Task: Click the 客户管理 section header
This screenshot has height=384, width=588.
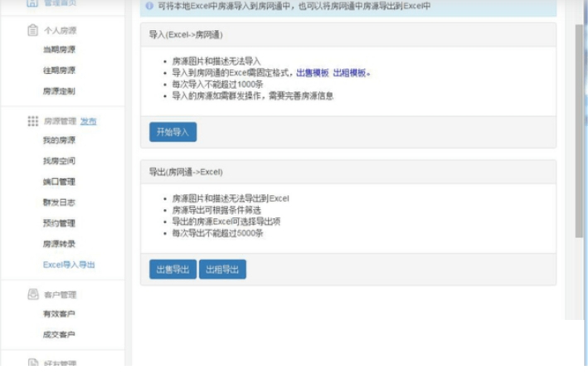Action: coord(61,294)
